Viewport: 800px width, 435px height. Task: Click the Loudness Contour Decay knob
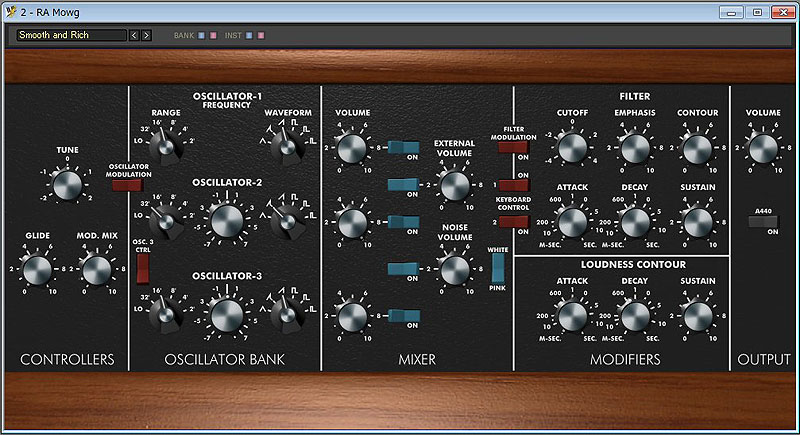tap(635, 316)
